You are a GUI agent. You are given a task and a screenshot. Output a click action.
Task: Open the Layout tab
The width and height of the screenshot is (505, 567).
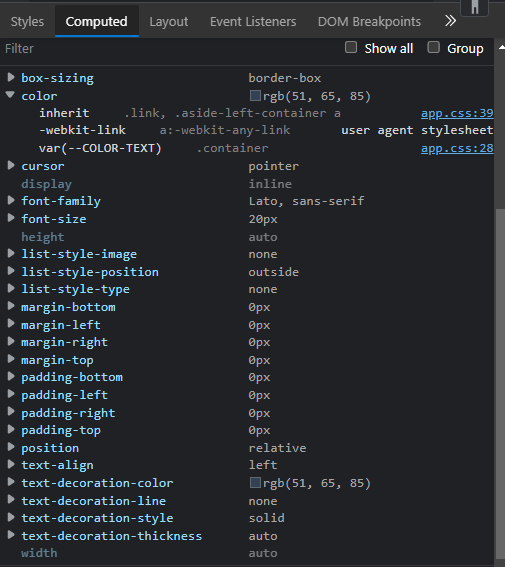point(169,22)
